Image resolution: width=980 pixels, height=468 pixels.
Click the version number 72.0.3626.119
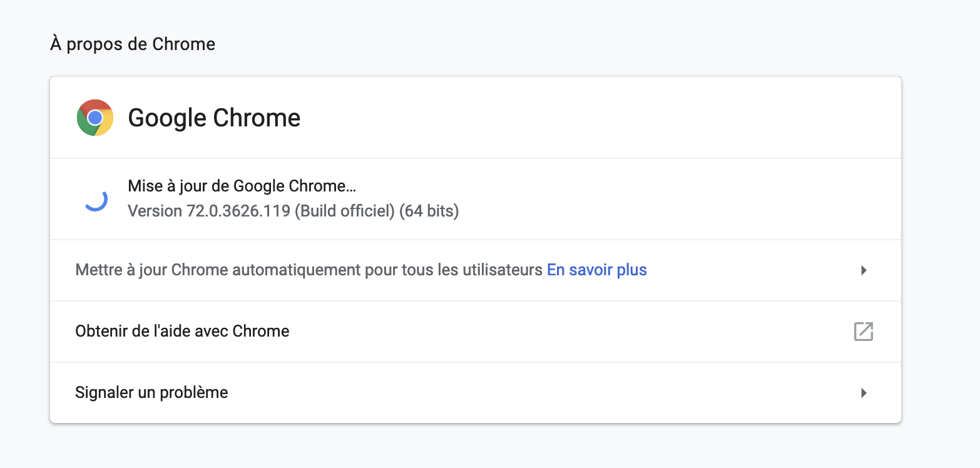(x=238, y=211)
